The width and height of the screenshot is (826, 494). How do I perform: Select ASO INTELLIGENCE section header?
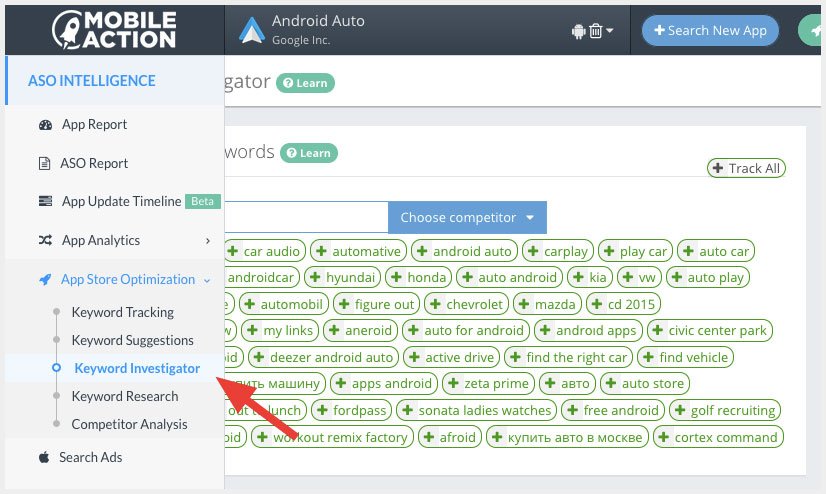(92, 81)
